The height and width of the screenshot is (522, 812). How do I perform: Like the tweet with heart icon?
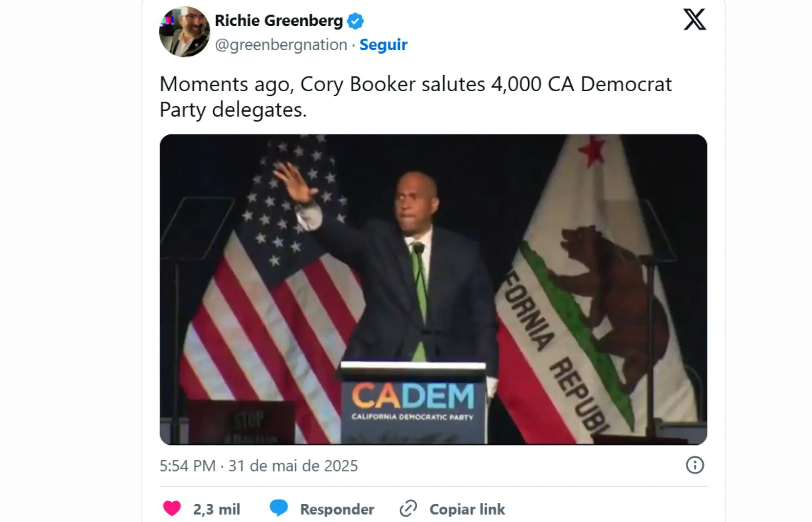pyautogui.click(x=172, y=508)
